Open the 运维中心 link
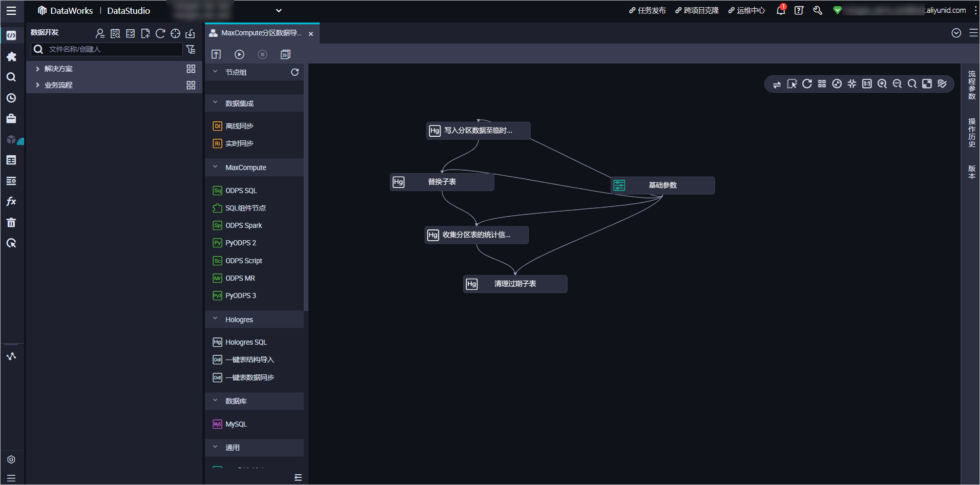The image size is (980, 485). (x=746, y=11)
